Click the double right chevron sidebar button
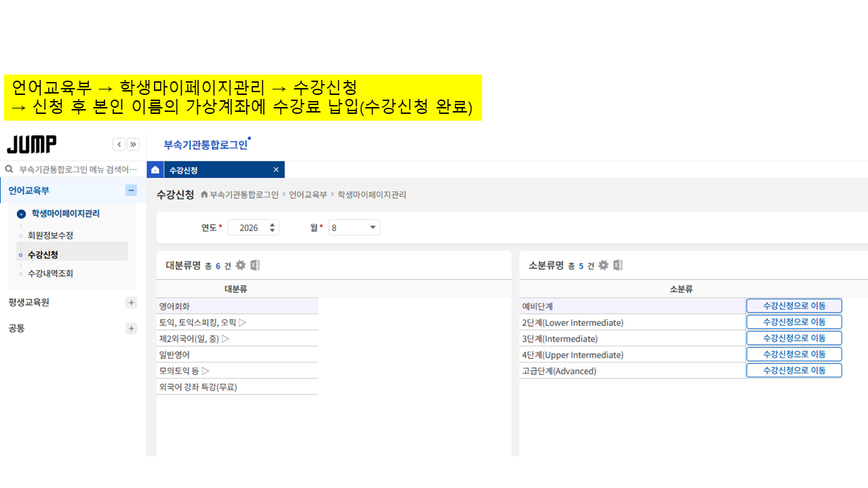 [x=133, y=144]
